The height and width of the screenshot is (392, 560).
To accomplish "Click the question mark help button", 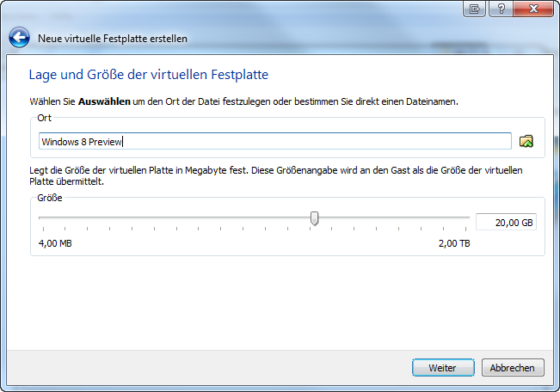I will point(498,9).
